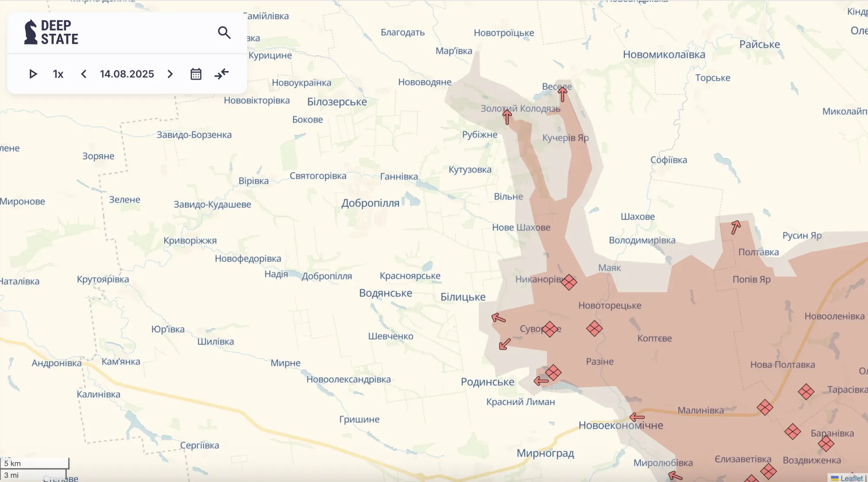The width and height of the screenshot is (868, 482).
Task: Step to previous date with left chevron
Action: [84, 74]
